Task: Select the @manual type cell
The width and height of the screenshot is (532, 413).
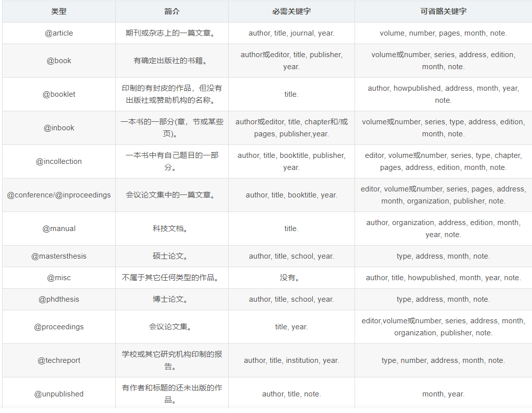Action: [x=59, y=229]
